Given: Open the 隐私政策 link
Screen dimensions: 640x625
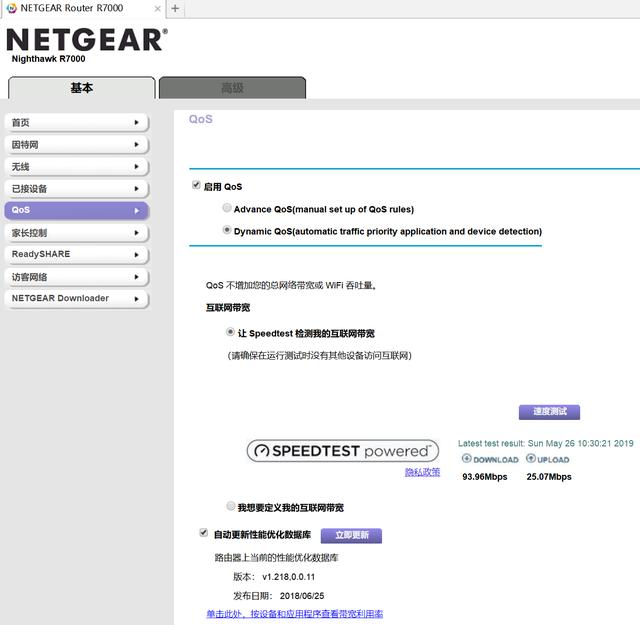Looking at the screenshot, I should [422, 472].
